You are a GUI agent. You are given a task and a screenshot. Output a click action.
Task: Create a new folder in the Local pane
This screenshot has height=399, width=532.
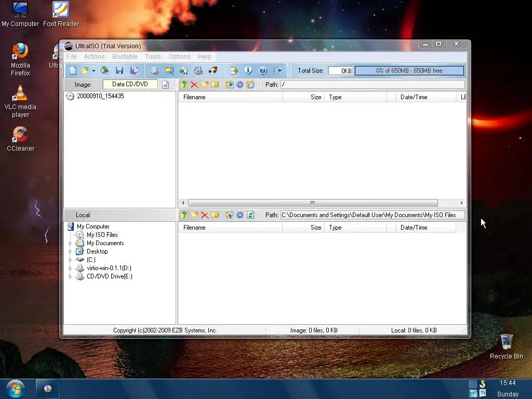coord(194,215)
